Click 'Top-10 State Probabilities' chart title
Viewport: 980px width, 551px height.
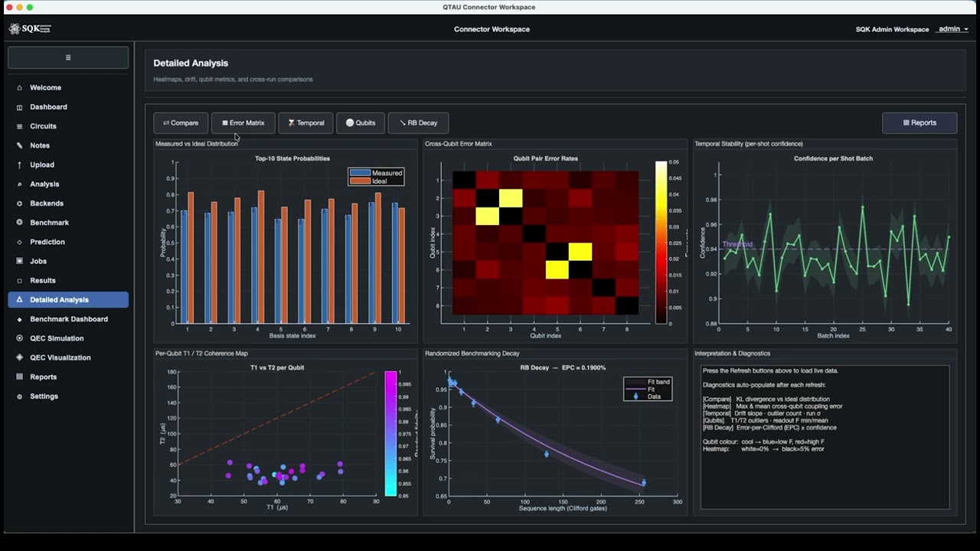pyautogui.click(x=292, y=158)
